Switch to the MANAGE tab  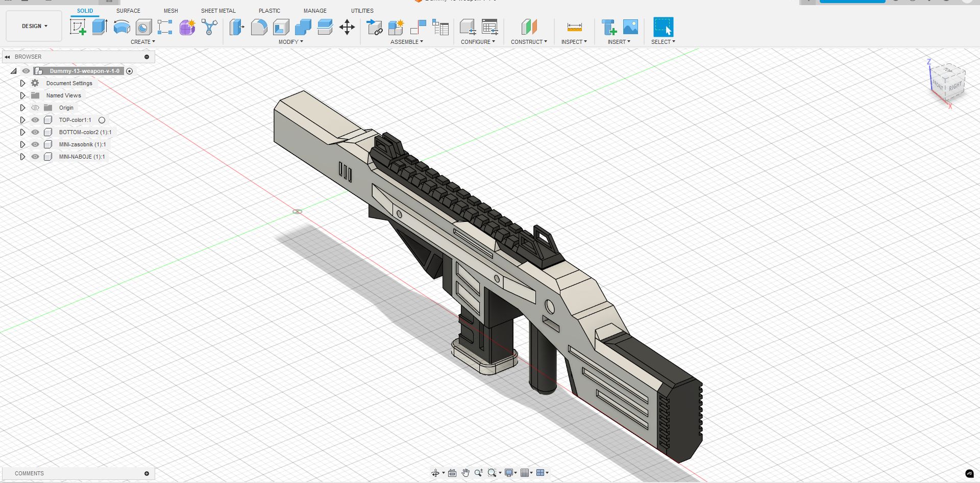pyautogui.click(x=315, y=11)
